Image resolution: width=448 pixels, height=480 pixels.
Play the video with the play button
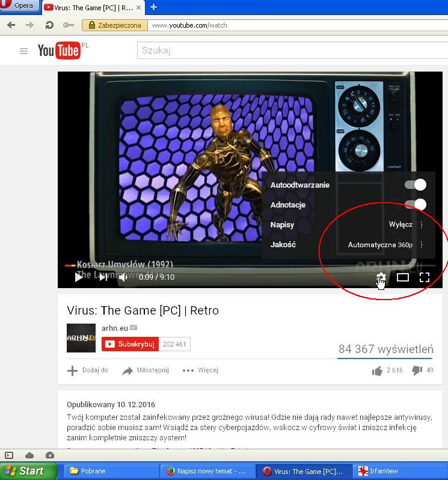79,277
